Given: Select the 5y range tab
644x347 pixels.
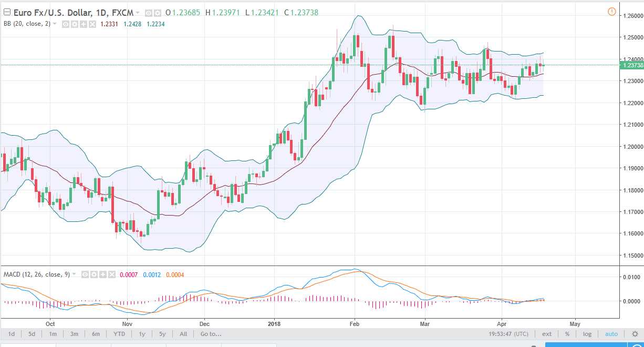Looking at the screenshot, I should tap(162, 333).
